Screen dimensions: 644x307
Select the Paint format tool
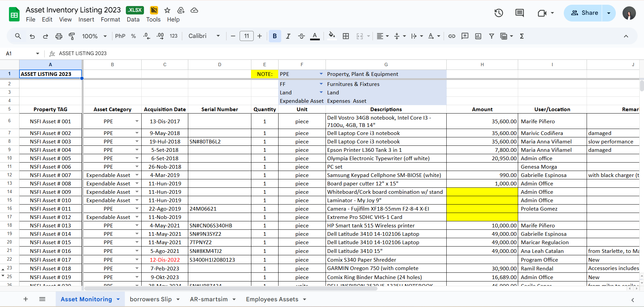72,36
